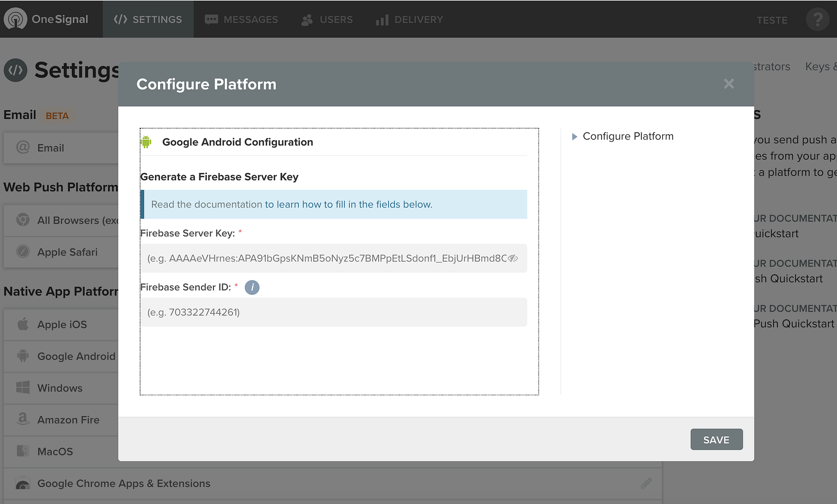Image resolution: width=837 pixels, height=504 pixels.
Task: Click the pencil edit icon for Chrome Apps
Action: 647,483
